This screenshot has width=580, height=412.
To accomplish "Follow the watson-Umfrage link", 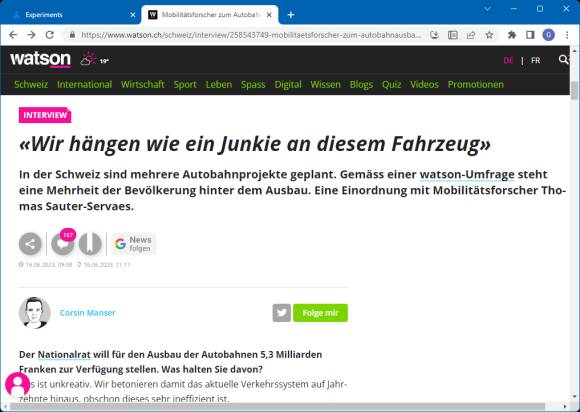I will click(467, 174).
